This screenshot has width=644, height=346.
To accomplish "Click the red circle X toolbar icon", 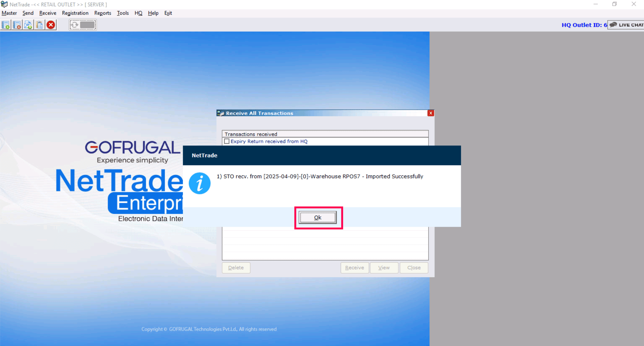I will tap(51, 25).
